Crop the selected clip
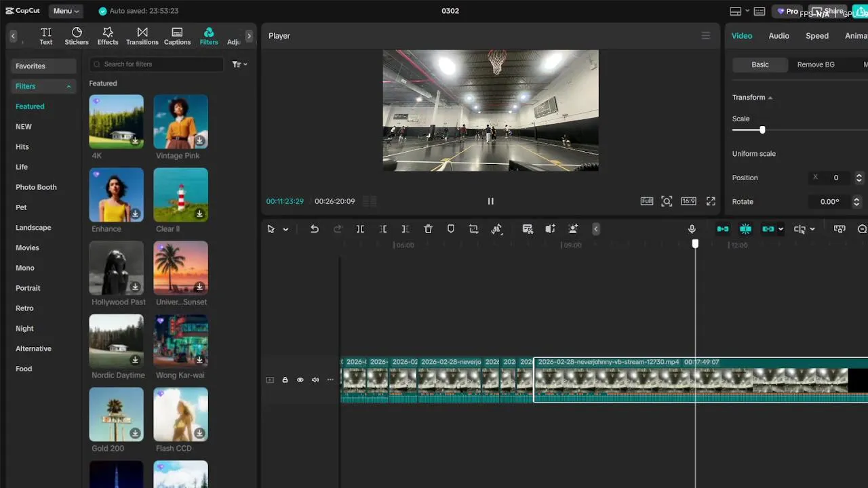Screen dimensions: 868x488 click(473, 229)
